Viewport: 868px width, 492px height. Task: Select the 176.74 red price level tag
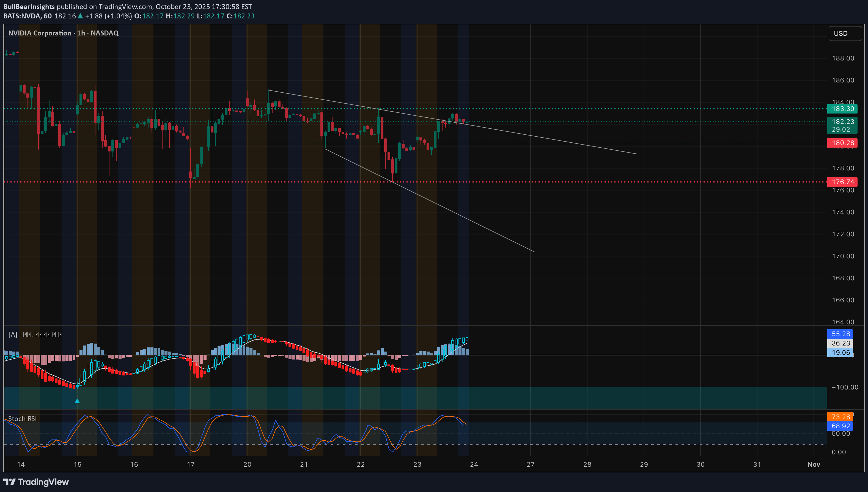tap(842, 182)
